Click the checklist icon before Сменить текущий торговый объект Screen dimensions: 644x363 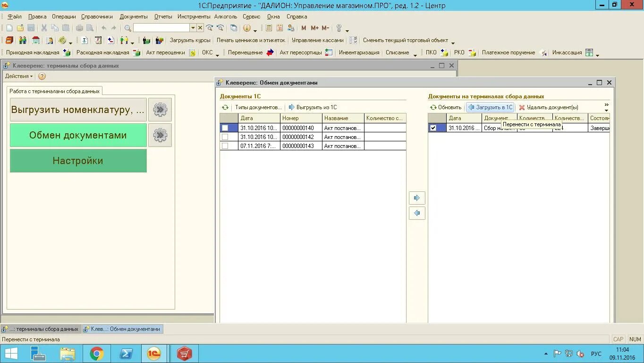click(x=353, y=40)
